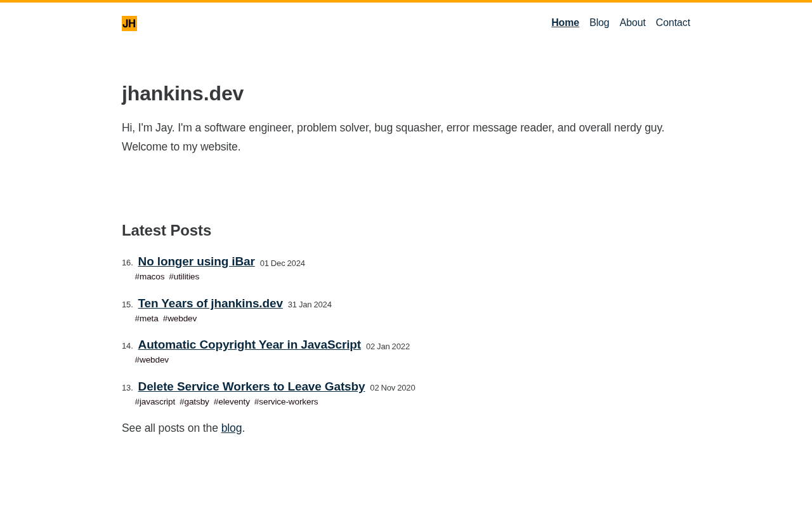Click the #meta tag

click(147, 319)
